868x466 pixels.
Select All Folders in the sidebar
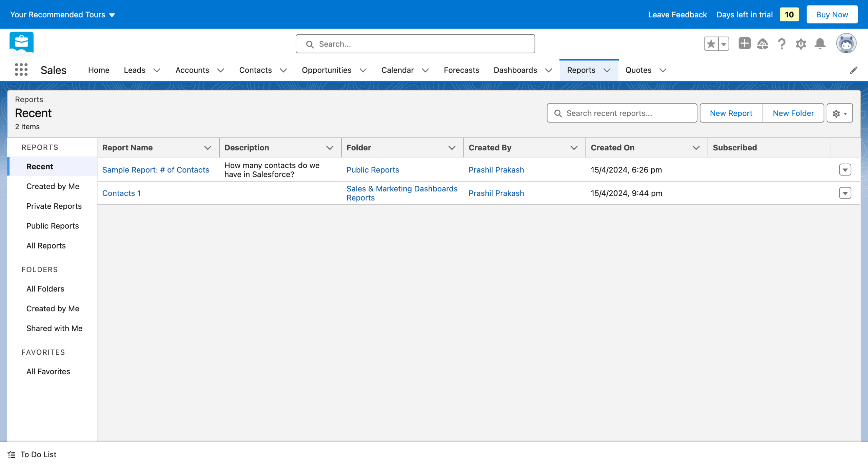pyautogui.click(x=45, y=289)
